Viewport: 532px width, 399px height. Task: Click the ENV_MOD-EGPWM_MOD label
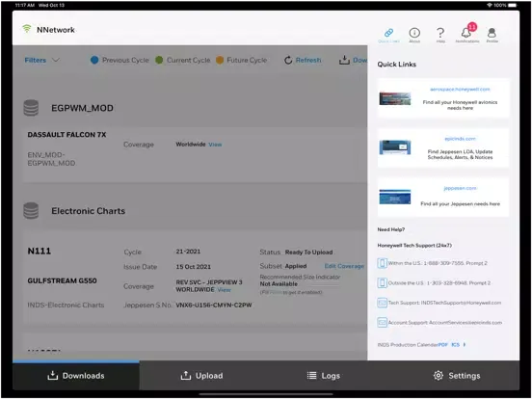[x=51, y=159]
